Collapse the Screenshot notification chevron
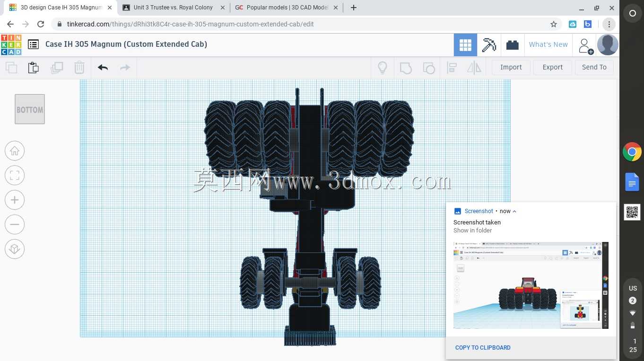The image size is (644, 361). coord(514,211)
